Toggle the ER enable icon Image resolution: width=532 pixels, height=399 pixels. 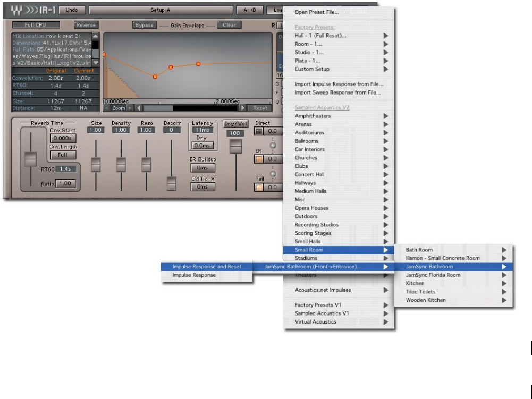pos(258,159)
